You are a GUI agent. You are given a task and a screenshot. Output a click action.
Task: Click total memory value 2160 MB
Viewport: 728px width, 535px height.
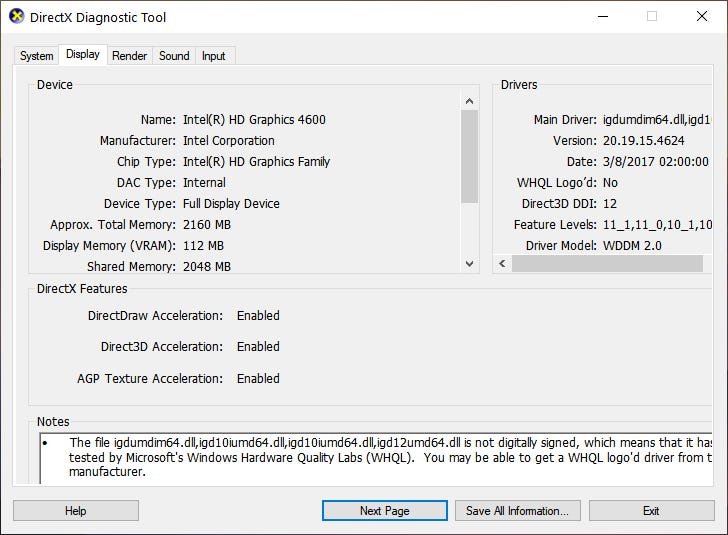[207, 225]
